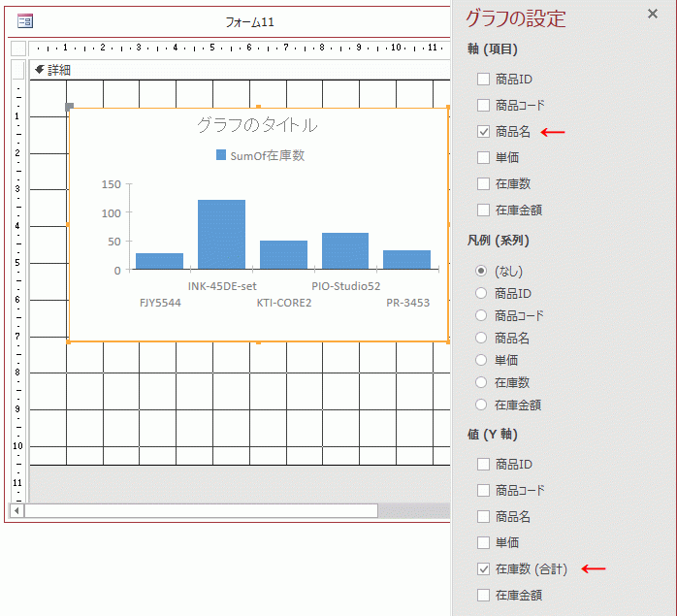Select 単価 radio under 凡例 (系列)
Screen dimensions: 677x616
(481, 360)
